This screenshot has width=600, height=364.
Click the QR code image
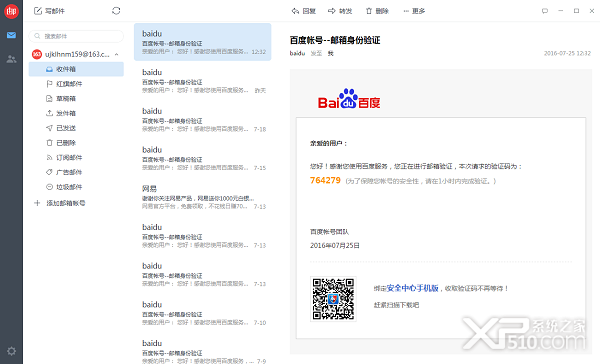click(x=333, y=299)
